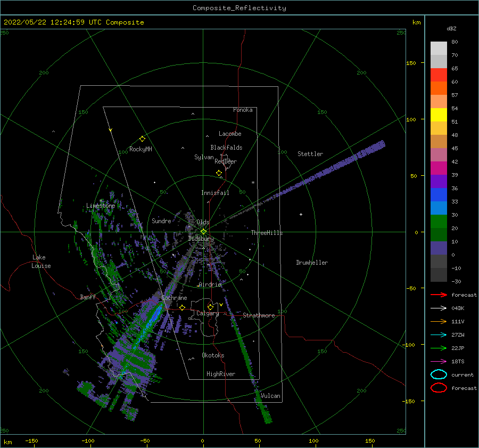This screenshot has width=479, height=448.
Task: Click the green 22JP arrow icon
Action: pos(439,348)
